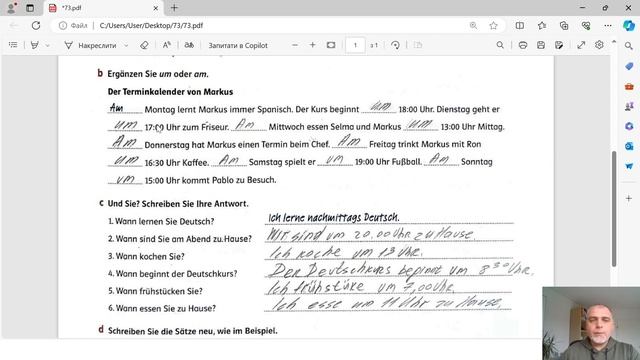Viewport: 640px width, 360px height.
Task: Toggle fit to page width
Action: pyautogui.click(x=331, y=45)
